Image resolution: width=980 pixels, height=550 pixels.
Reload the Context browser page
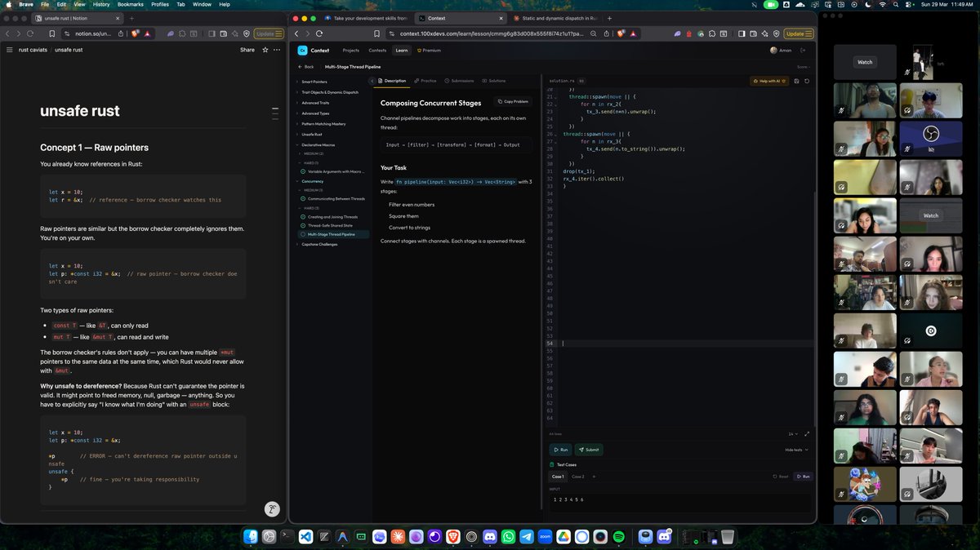point(319,33)
